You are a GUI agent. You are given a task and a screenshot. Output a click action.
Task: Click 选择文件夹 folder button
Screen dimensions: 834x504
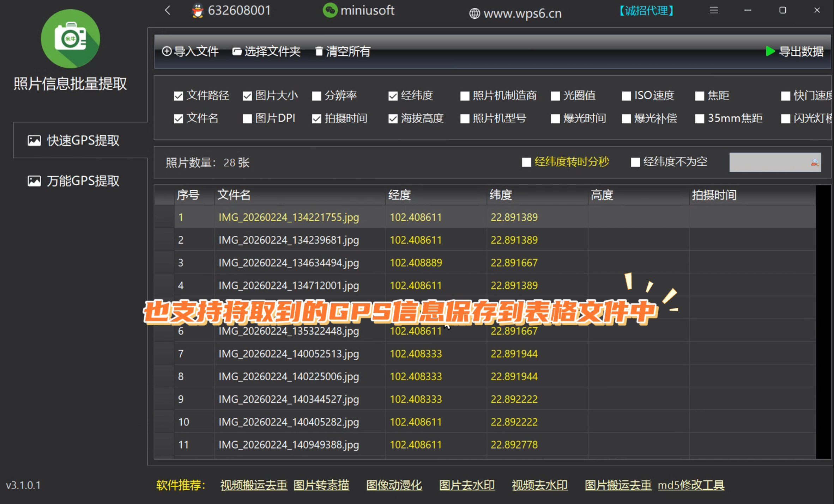(x=266, y=51)
